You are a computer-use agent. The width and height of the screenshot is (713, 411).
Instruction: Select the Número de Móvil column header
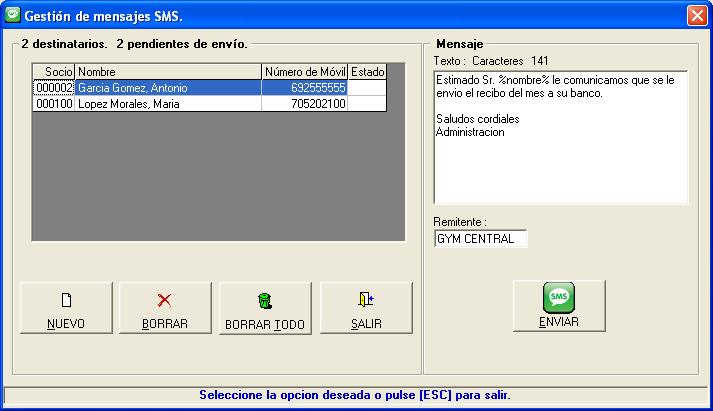click(305, 72)
